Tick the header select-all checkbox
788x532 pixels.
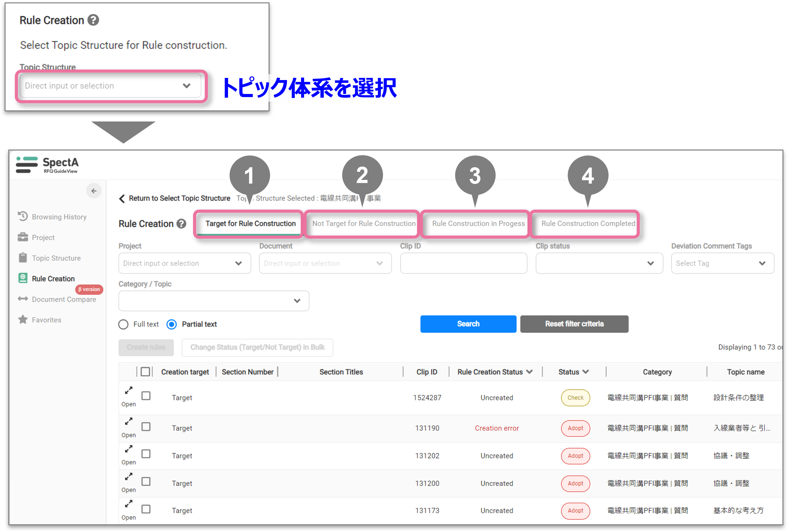click(x=145, y=372)
